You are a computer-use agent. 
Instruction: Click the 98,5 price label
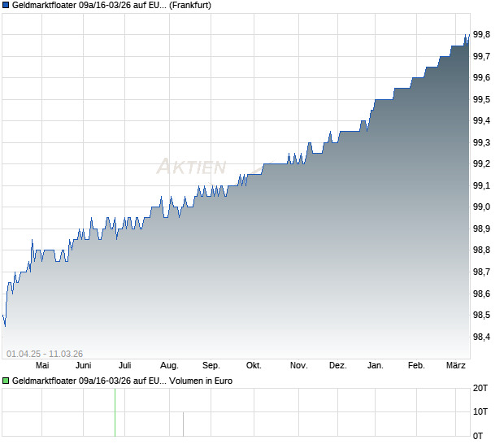click(481, 315)
